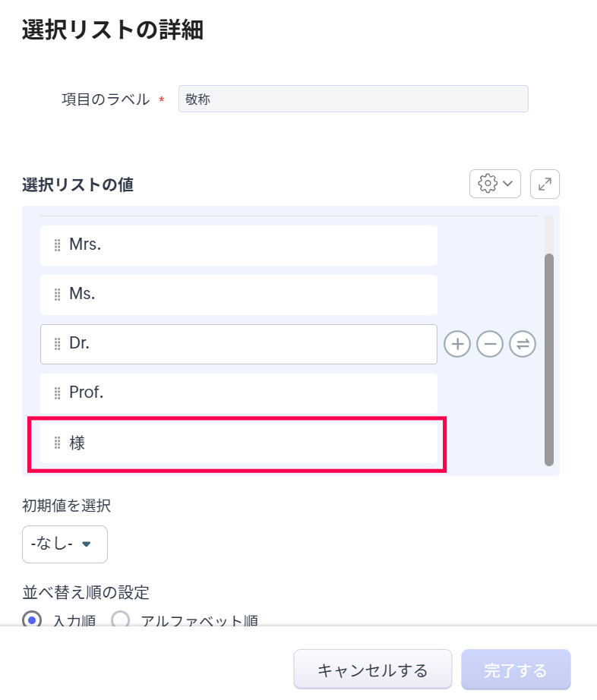
Task: Select the Mrs. picklist value field
Action: point(251,245)
